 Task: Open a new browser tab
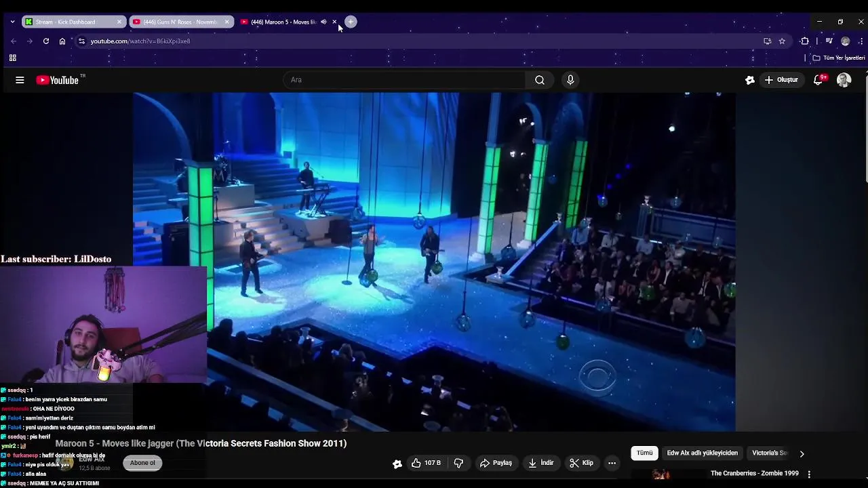(351, 22)
